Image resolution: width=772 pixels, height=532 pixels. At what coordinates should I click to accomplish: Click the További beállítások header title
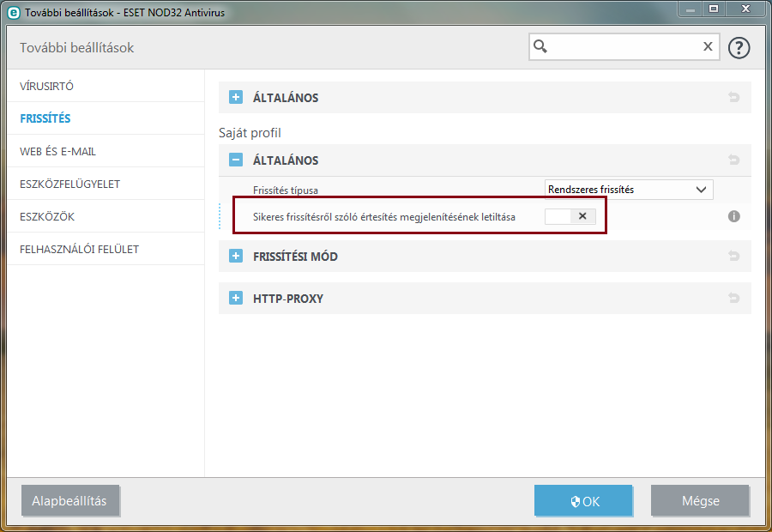(77, 48)
